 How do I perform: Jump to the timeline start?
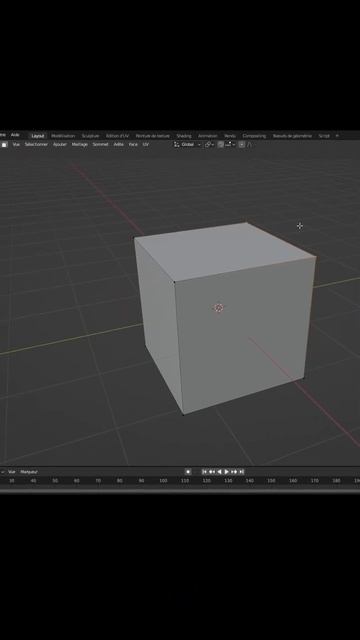coord(204,471)
